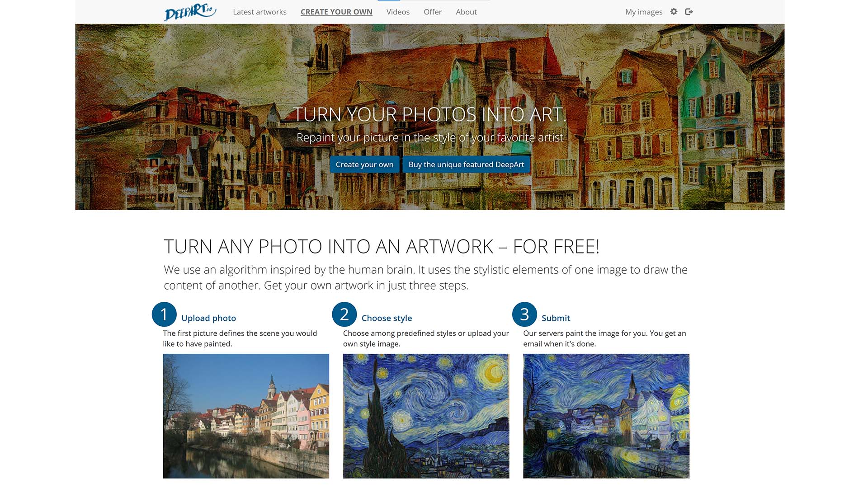The width and height of the screenshot is (868, 488).
Task: Click the logout arrow icon
Action: [689, 12]
